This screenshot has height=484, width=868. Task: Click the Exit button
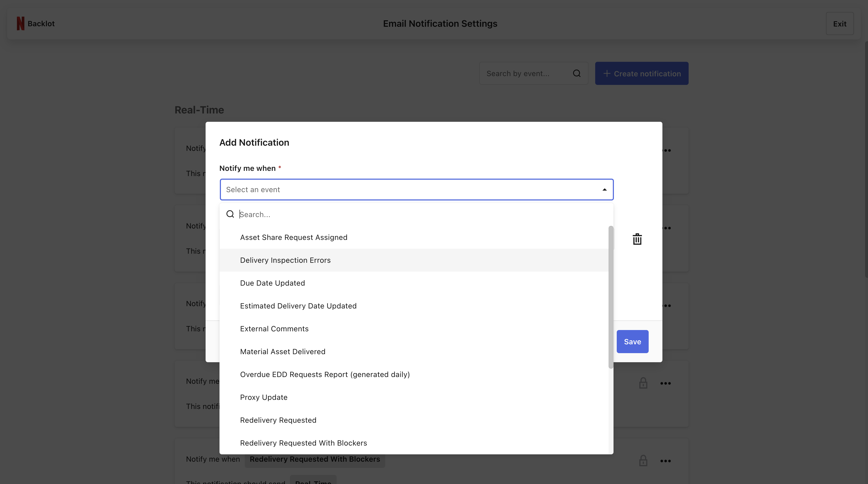point(840,24)
